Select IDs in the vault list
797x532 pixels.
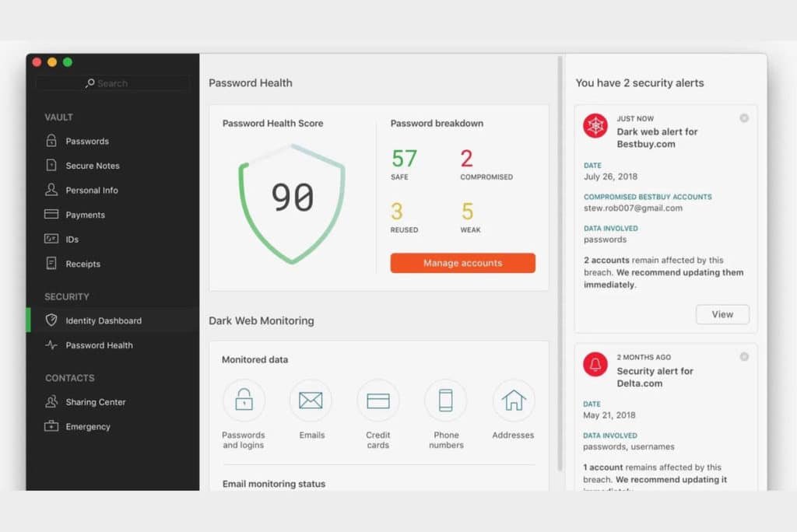[72, 240]
